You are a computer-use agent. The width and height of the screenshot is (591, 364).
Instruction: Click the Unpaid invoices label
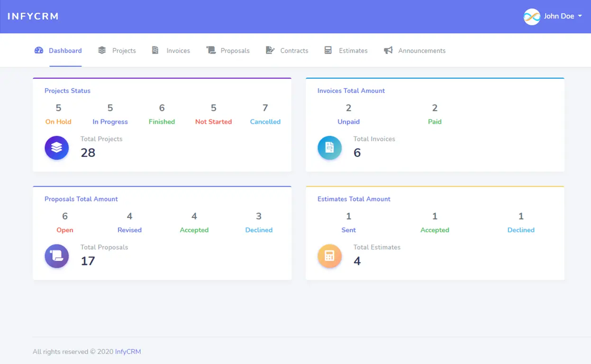[x=348, y=122]
